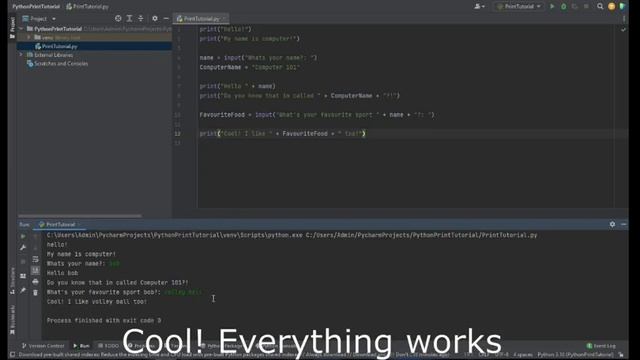The height and width of the screenshot is (360, 640).
Task: Clear console with trash icon
Action: coord(36,293)
